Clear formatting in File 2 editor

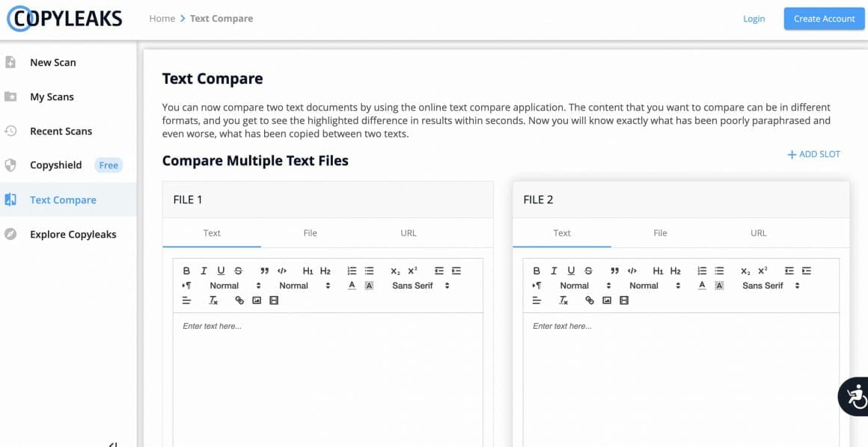[x=563, y=300]
